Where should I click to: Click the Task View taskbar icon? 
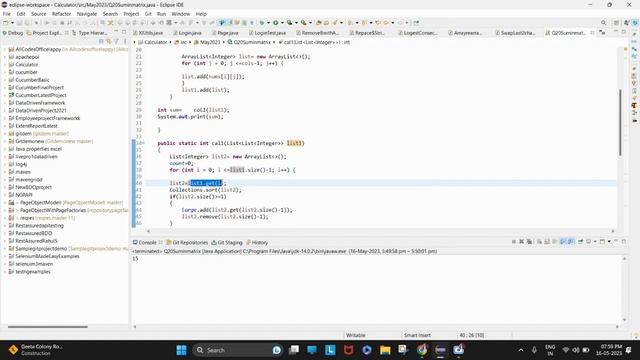(293, 350)
